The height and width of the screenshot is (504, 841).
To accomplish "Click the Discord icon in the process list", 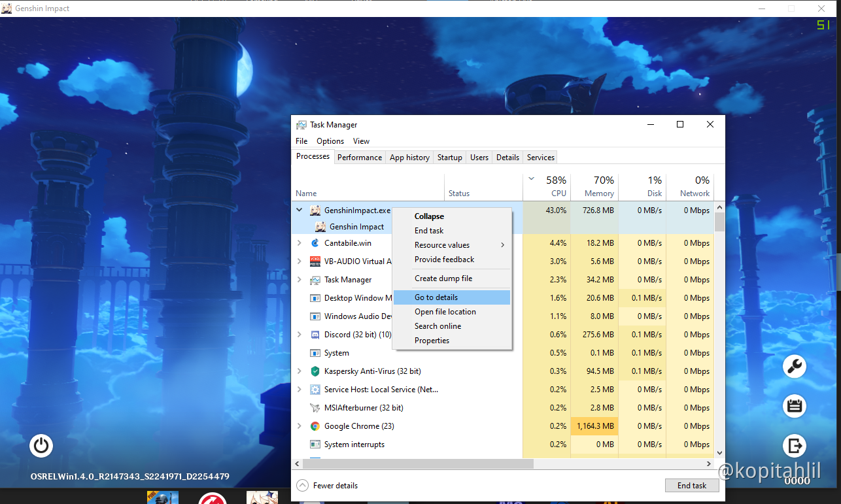I will pos(315,334).
